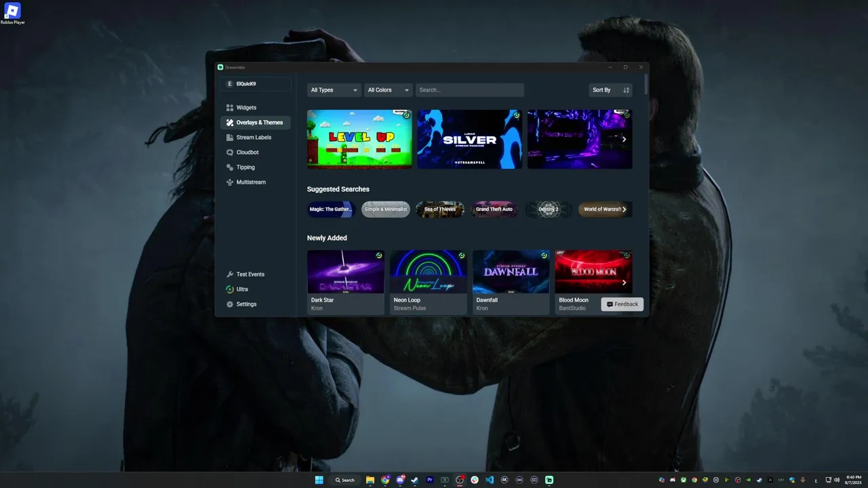
Task: Open Discord from the taskbar
Action: point(400,480)
